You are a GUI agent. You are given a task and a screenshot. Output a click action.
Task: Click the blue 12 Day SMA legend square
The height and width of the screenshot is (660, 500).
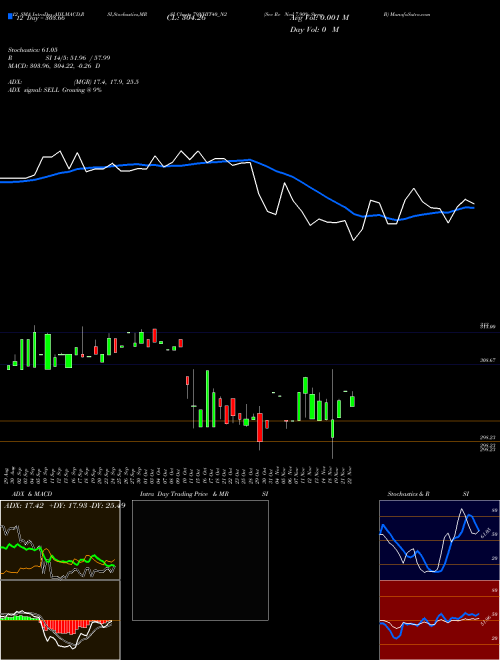10,16
